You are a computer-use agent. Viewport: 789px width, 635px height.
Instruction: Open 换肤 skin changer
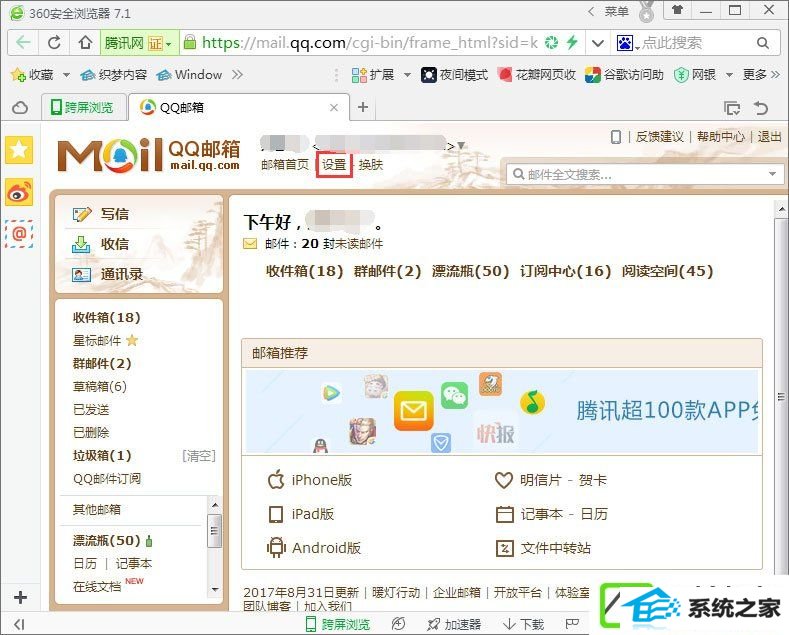point(371,165)
